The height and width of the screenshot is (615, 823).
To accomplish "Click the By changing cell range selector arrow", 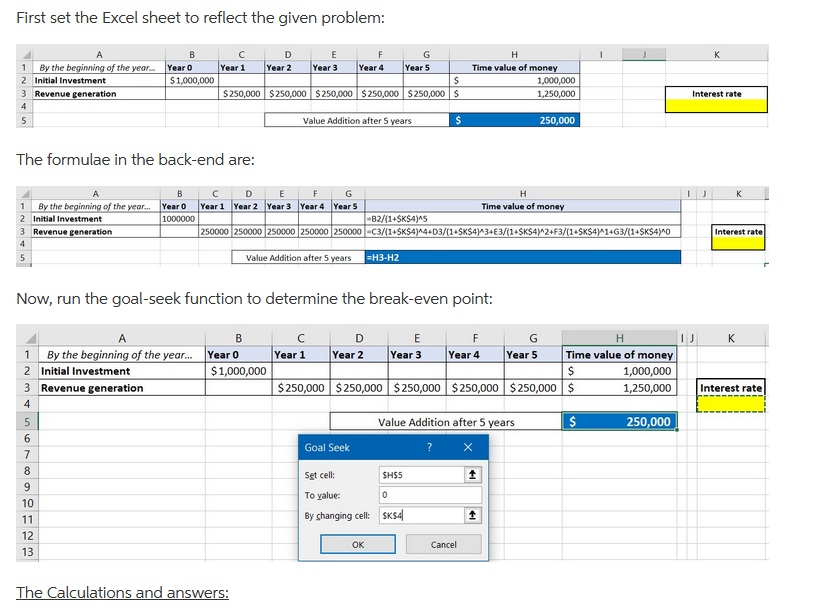I will point(473,516).
